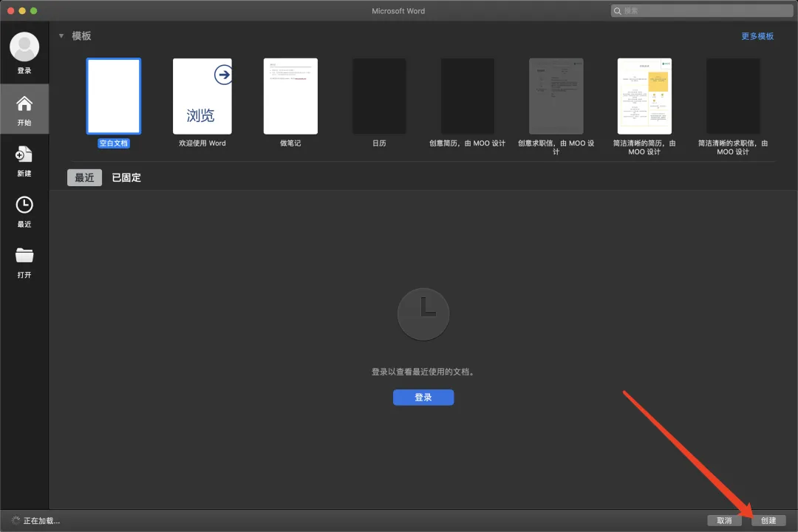Click the 登录以查看最近使用的文档 message
This screenshot has width=798, height=532.
click(x=423, y=372)
